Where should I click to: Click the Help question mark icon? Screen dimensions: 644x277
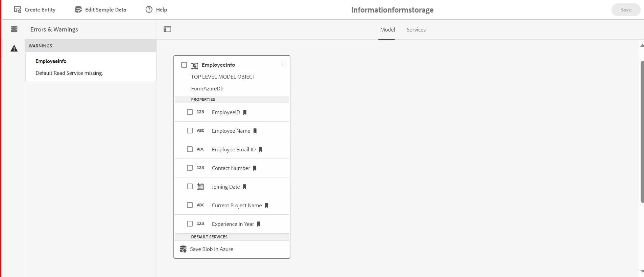click(149, 9)
